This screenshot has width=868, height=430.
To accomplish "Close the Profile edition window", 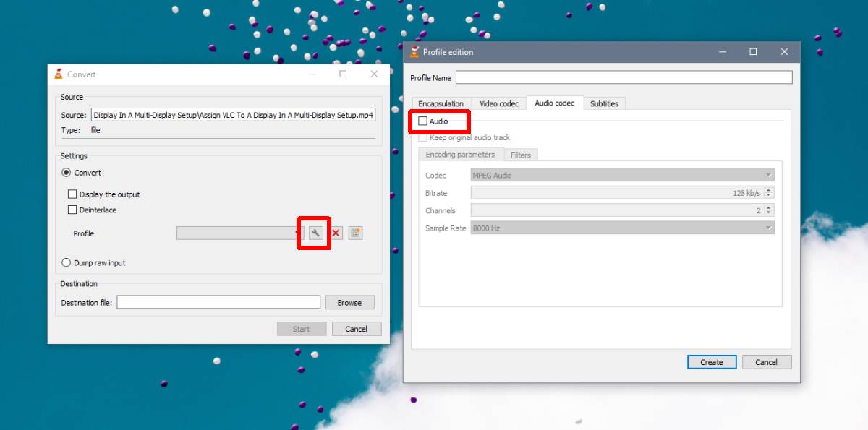I will (784, 52).
